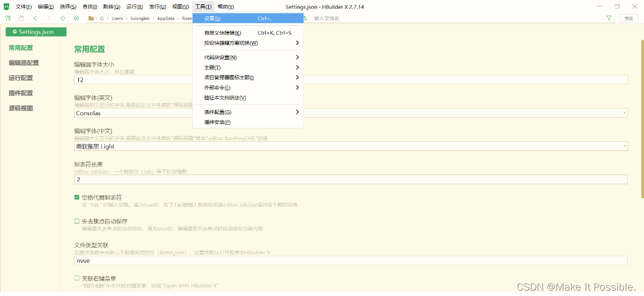Switch to the Settings.json tab
This screenshot has height=296, width=644.
pyautogui.click(x=36, y=32)
